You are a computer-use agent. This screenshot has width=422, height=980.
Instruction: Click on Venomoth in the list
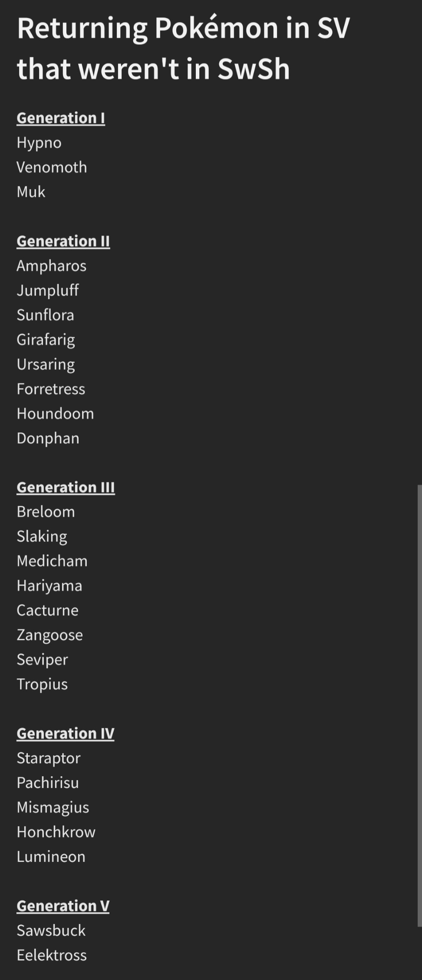click(x=52, y=167)
